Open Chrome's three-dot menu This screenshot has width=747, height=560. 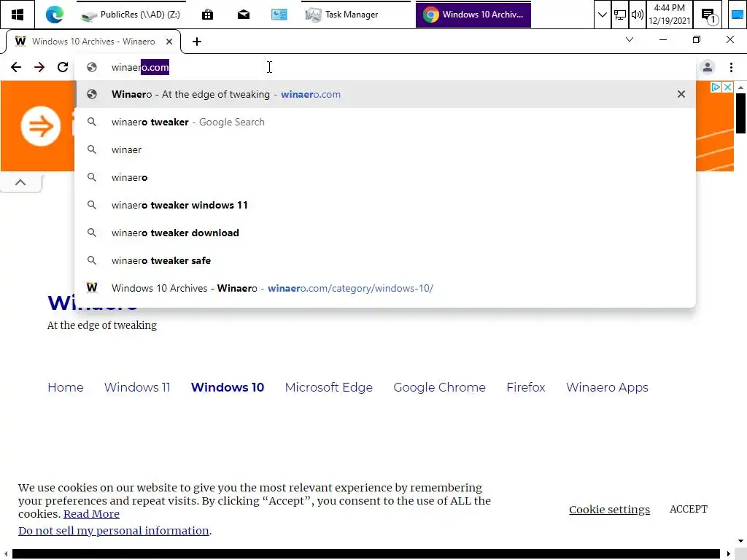pyautogui.click(x=731, y=67)
